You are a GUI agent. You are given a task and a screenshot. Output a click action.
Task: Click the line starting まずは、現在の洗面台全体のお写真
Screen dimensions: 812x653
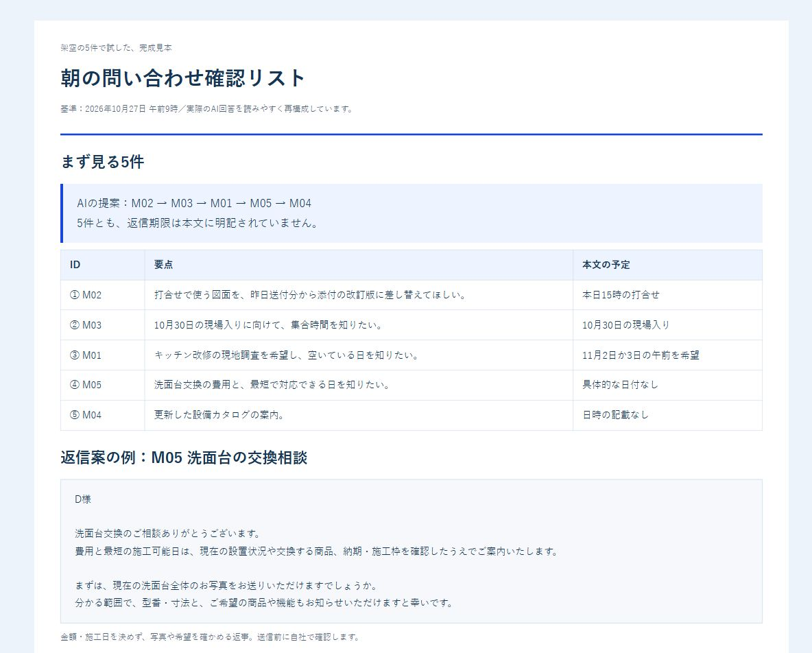227,586
